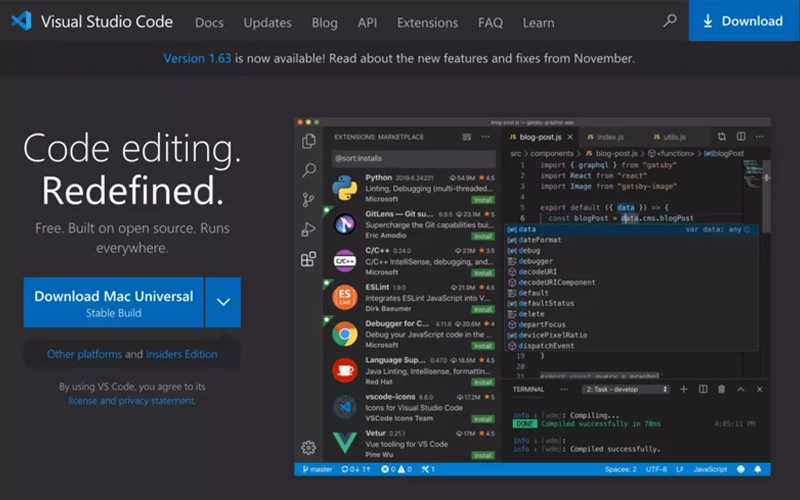
Task: Open the Explorer files icon in the activity bar
Action: click(309, 141)
